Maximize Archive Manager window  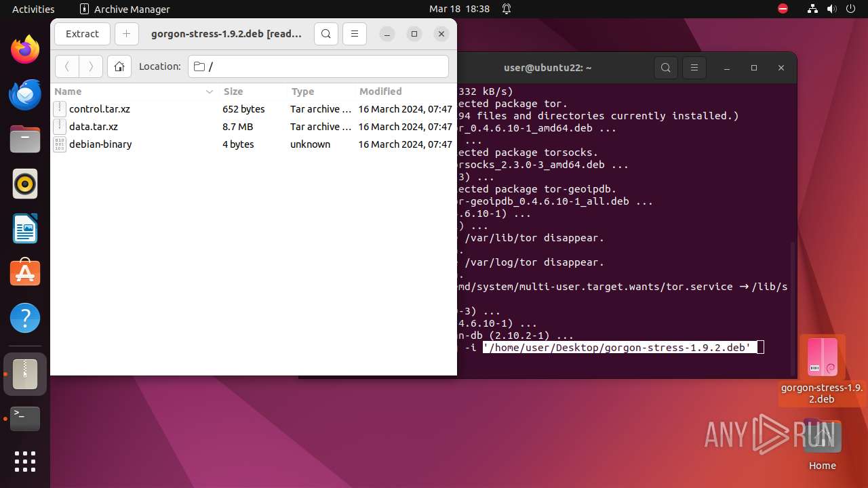pos(414,34)
